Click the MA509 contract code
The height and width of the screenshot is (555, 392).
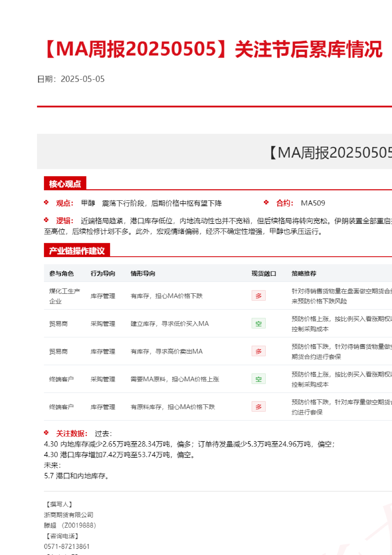(x=313, y=203)
